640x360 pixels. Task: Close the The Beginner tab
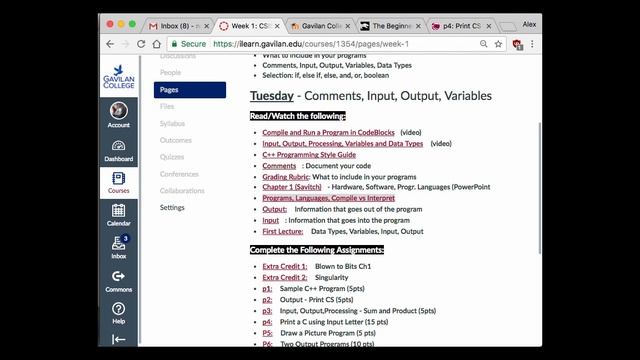[418, 26]
